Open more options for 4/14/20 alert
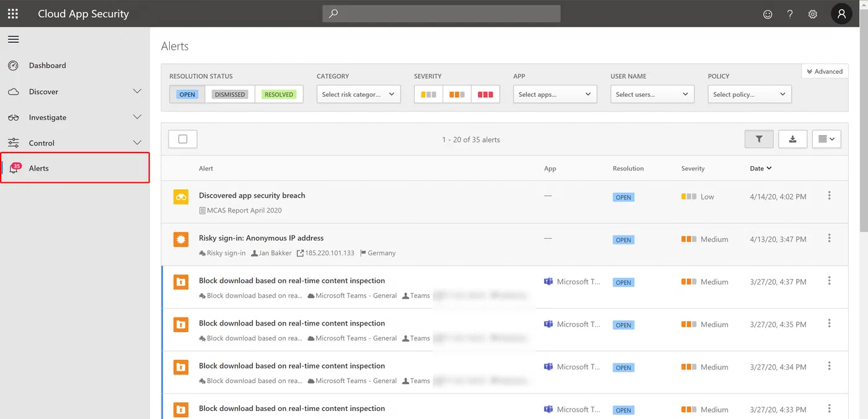The width and height of the screenshot is (868, 419). pos(829,196)
